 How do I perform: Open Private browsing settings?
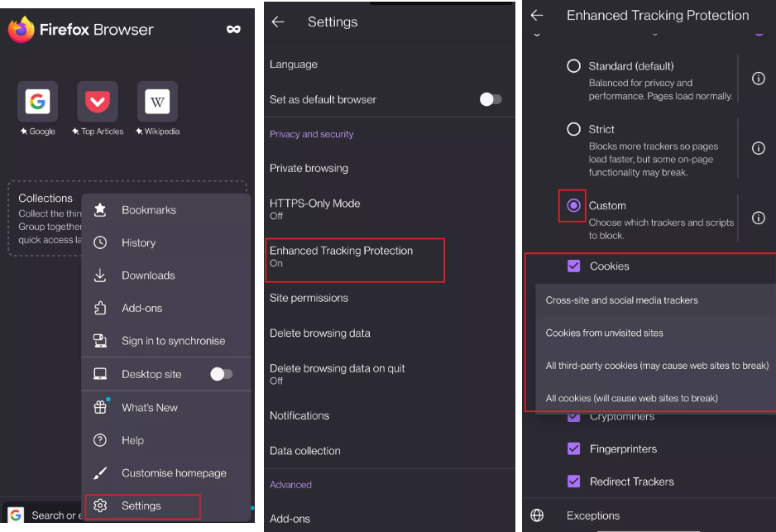point(390,168)
